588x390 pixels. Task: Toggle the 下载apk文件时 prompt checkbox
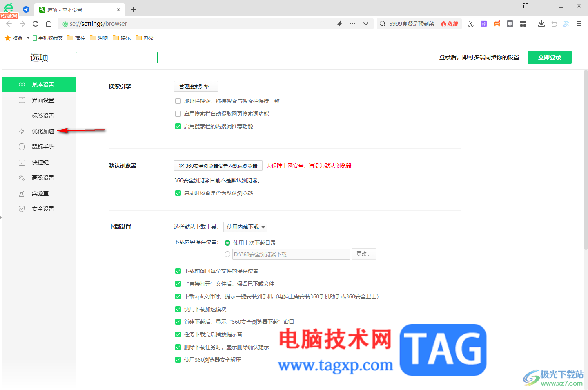pos(178,296)
